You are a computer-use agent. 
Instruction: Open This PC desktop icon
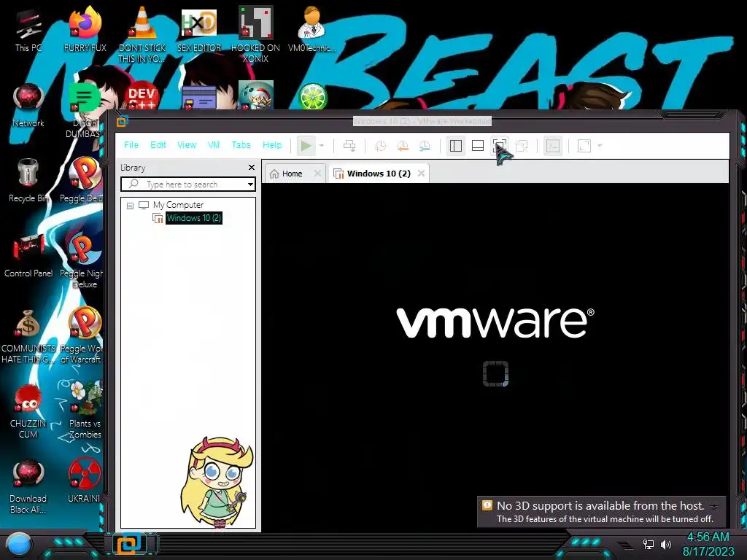[x=28, y=31]
